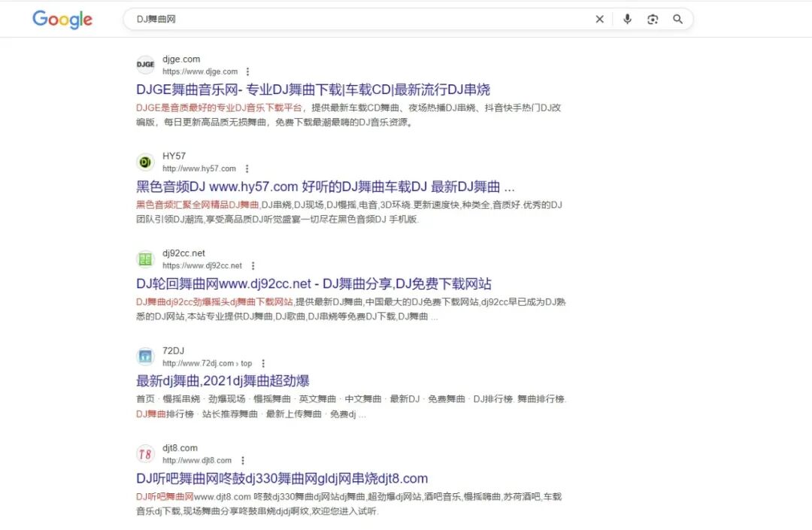Image resolution: width=812 pixels, height=530 pixels.
Task: Open more options for 72dj.com result
Action: tap(263, 363)
